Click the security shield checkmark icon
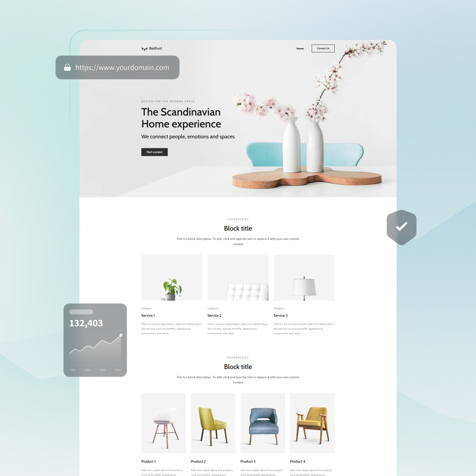The height and width of the screenshot is (476, 476). coord(401,226)
